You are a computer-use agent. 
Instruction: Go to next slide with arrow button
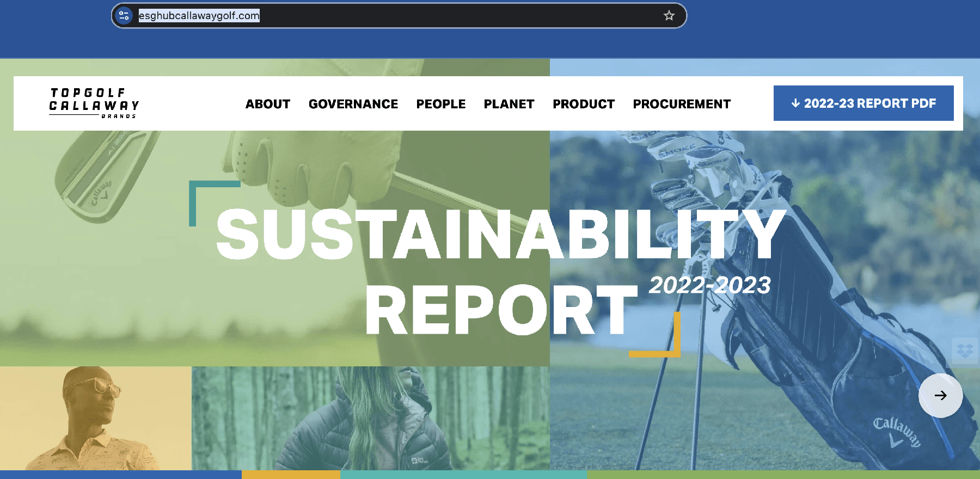940,395
